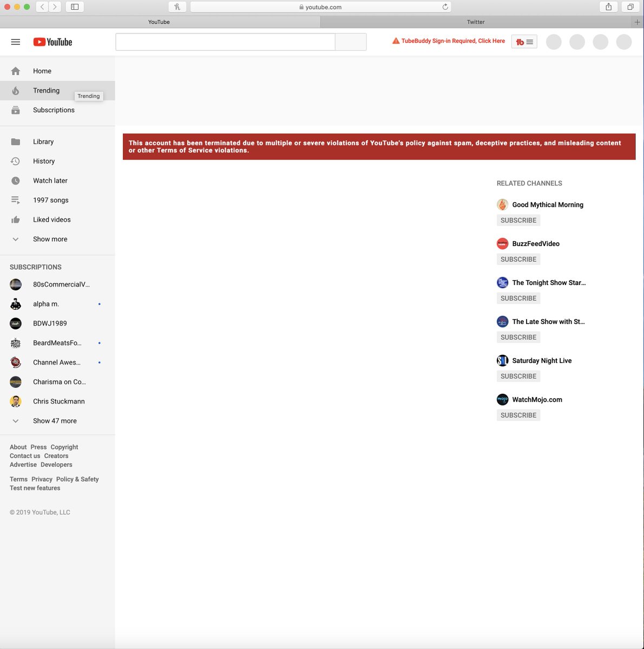Open the Copyright footer link
Image resolution: width=644 pixels, height=649 pixels.
coord(64,447)
